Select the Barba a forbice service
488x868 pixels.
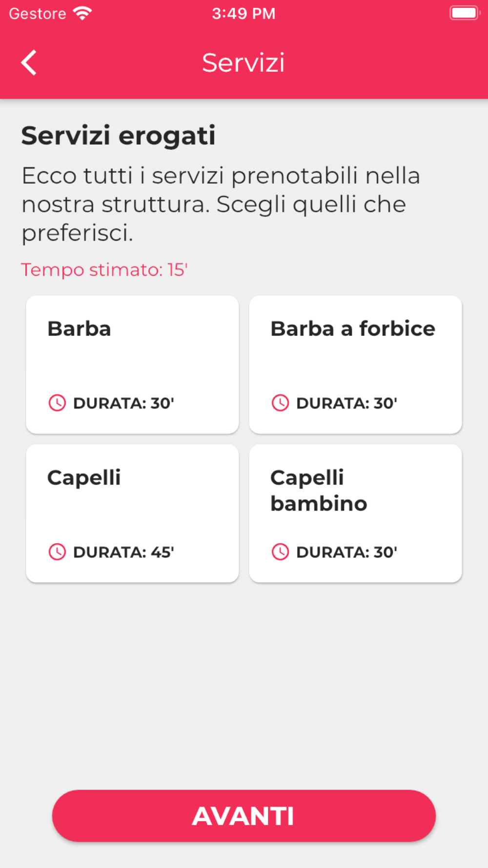pos(355,364)
